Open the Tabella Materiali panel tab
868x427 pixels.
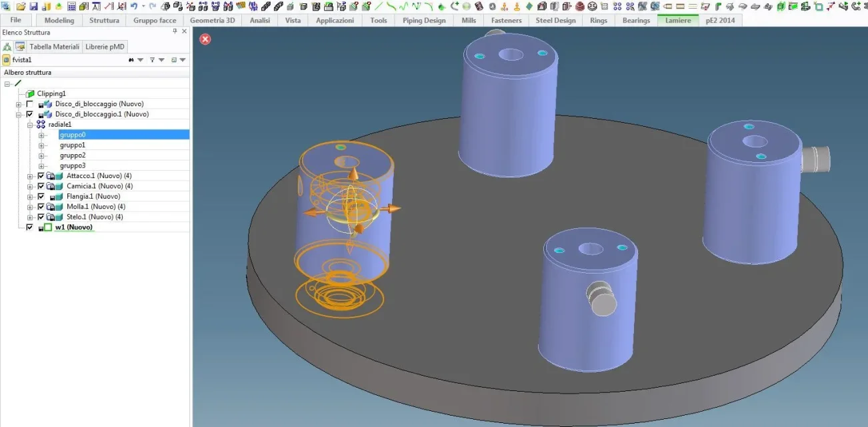[x=54, y=47]
